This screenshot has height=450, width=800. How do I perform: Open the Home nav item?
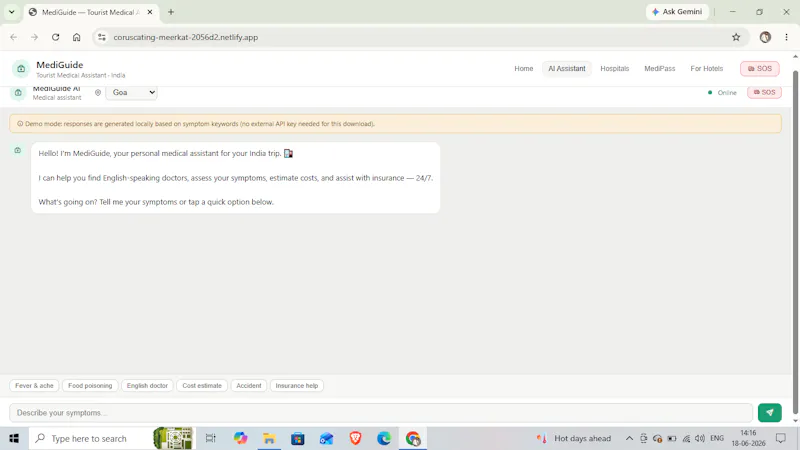click(523, 68)
